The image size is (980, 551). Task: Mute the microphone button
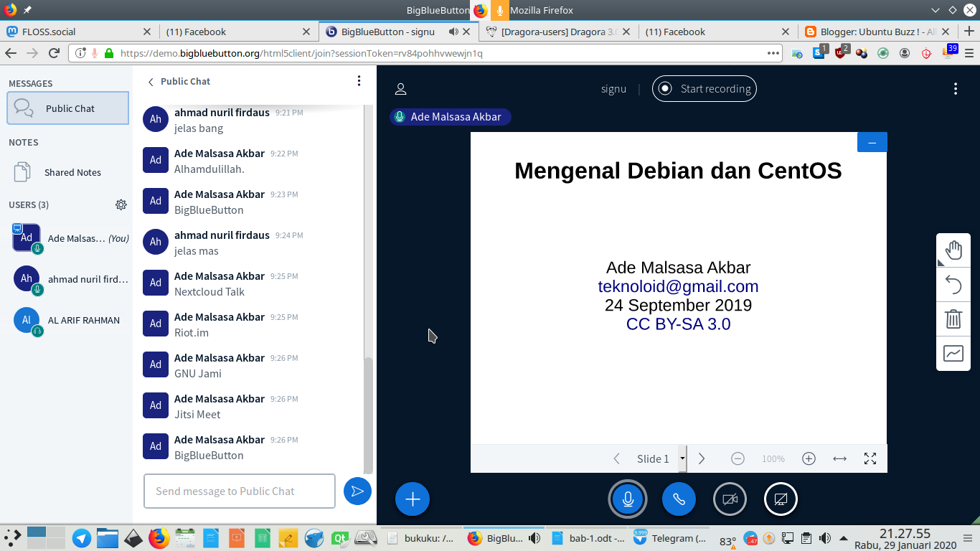(x=628, y=499)
